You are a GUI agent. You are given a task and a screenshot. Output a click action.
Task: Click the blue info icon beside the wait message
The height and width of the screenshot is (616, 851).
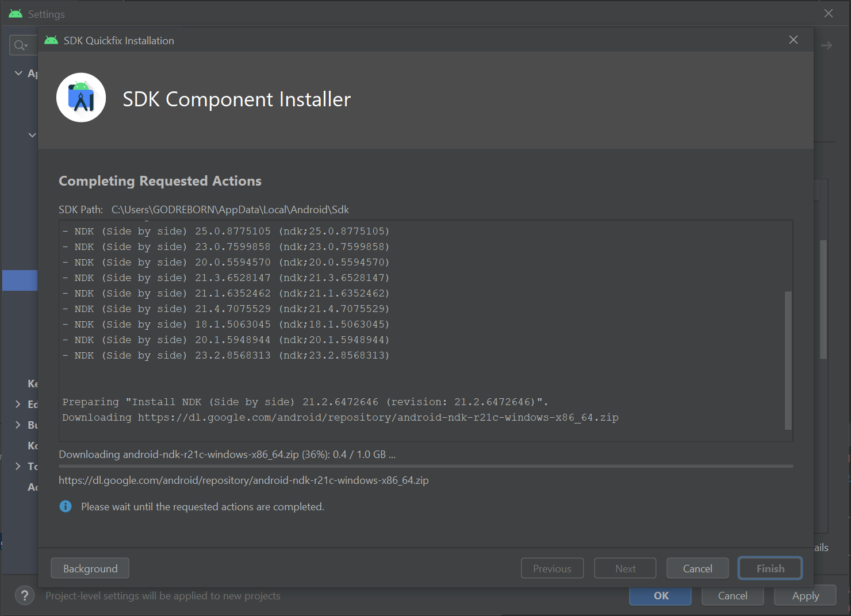66,506
